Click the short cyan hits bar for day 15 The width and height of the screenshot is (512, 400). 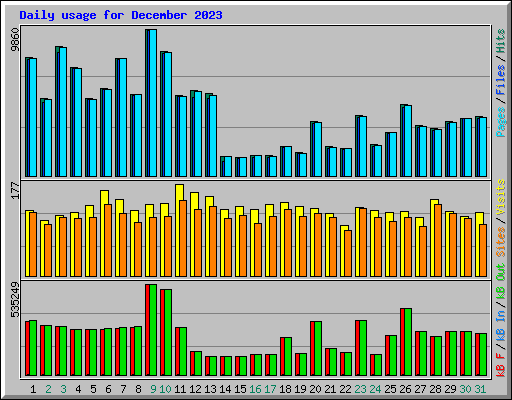[x=243, y=167]
